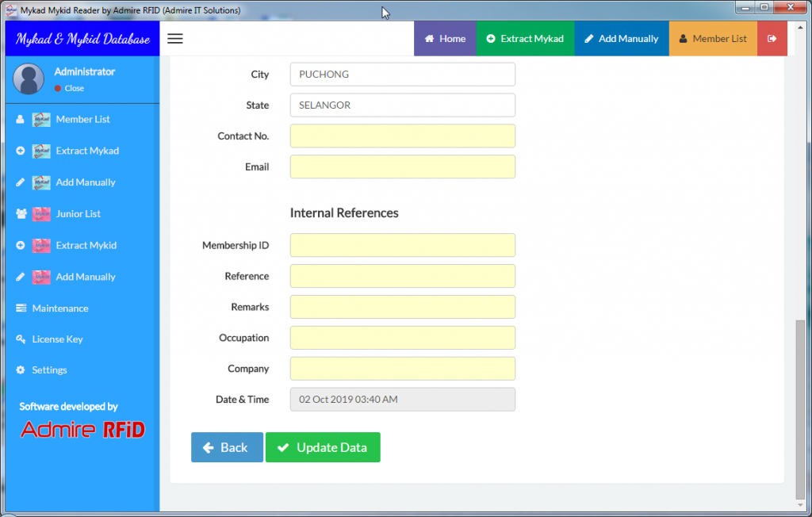This screenshot has width=812, height=517.
Task: Click the Administrator avatar icon
Action: (29, 79)
